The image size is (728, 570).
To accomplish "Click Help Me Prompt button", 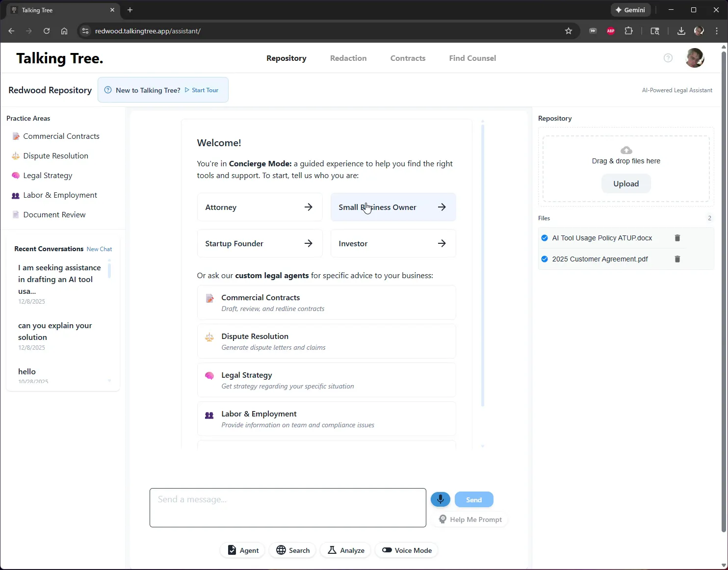I will click(x=470, y=519).
